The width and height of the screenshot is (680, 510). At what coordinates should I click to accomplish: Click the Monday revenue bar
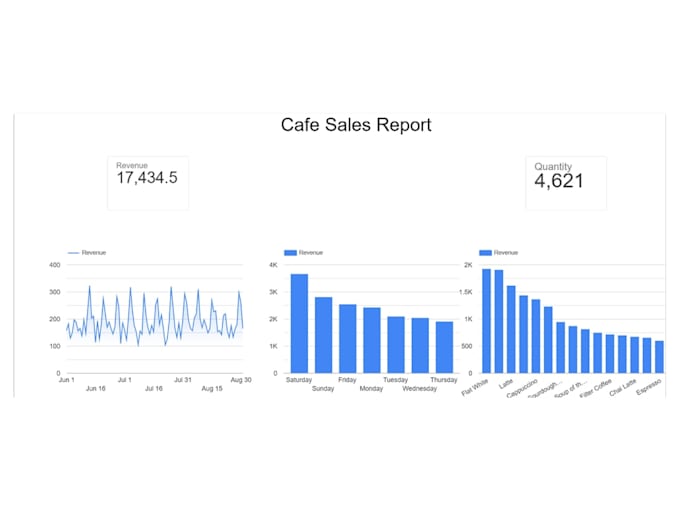pyautogui.click(x=372, y=340)
